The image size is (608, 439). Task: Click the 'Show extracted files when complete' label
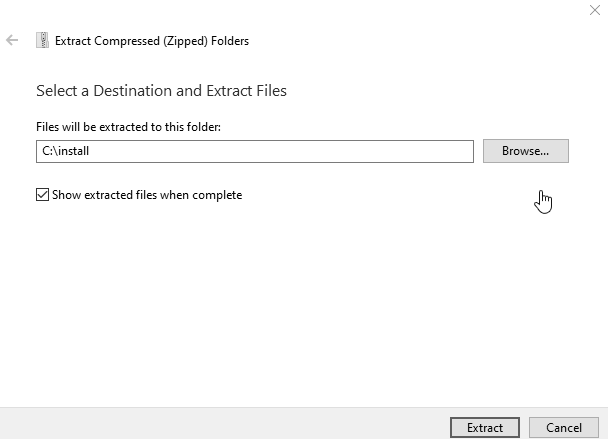tap(147, 195)
